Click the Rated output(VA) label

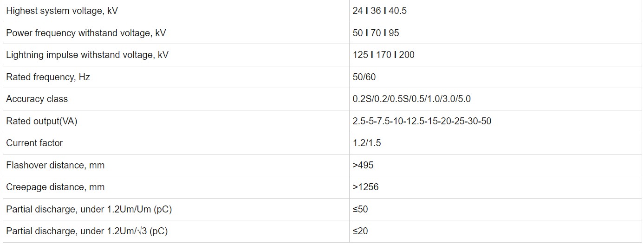click(42, 121)
